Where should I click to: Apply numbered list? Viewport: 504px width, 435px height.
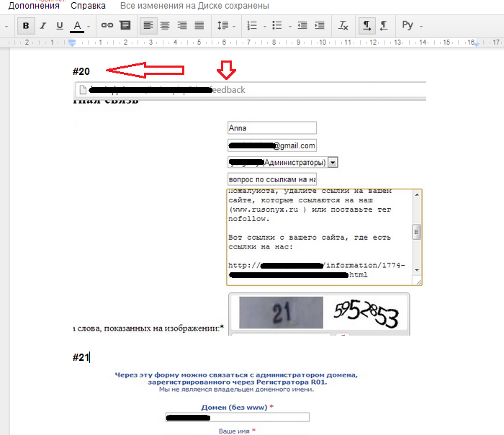252,25
